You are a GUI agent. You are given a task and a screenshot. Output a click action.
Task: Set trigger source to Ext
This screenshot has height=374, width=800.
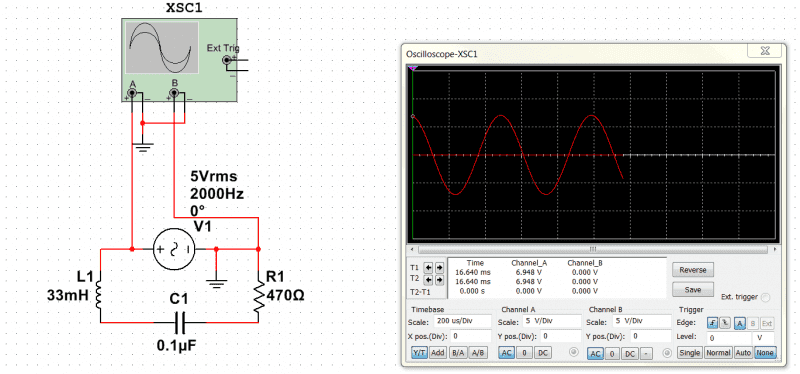coord(767,322)
